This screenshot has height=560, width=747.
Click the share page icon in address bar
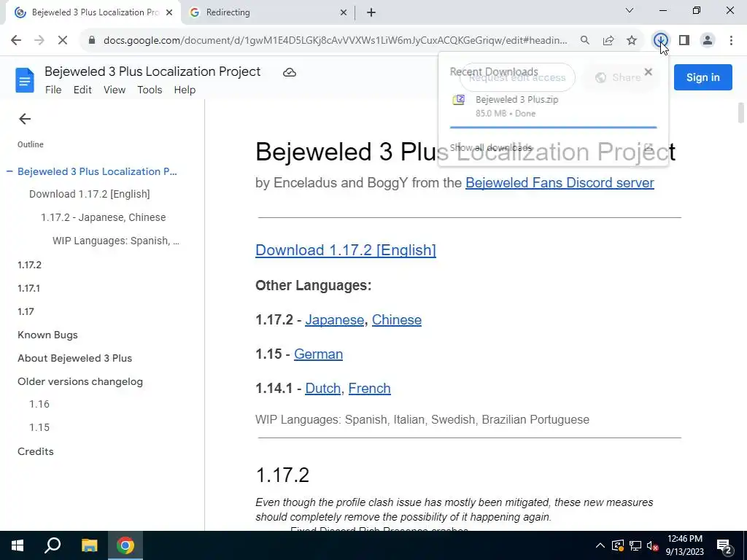point(608,41)
